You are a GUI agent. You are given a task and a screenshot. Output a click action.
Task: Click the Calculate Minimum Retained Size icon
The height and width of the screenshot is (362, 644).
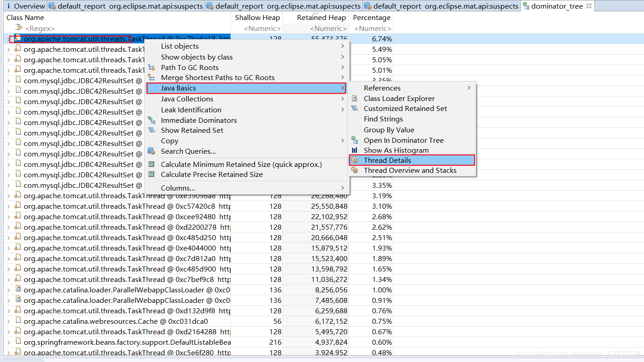coord(151,165)
